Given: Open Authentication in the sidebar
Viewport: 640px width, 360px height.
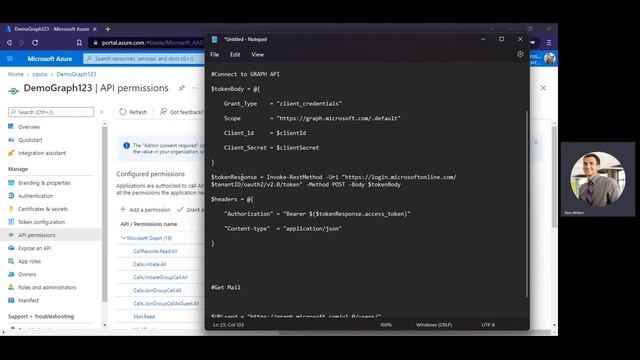Looking at the screenshot, I should click(35, 196).
